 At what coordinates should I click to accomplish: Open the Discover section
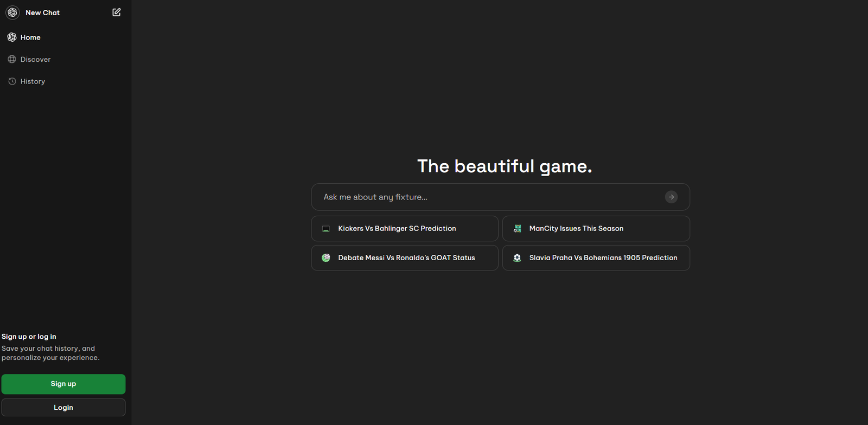point(35,60)
